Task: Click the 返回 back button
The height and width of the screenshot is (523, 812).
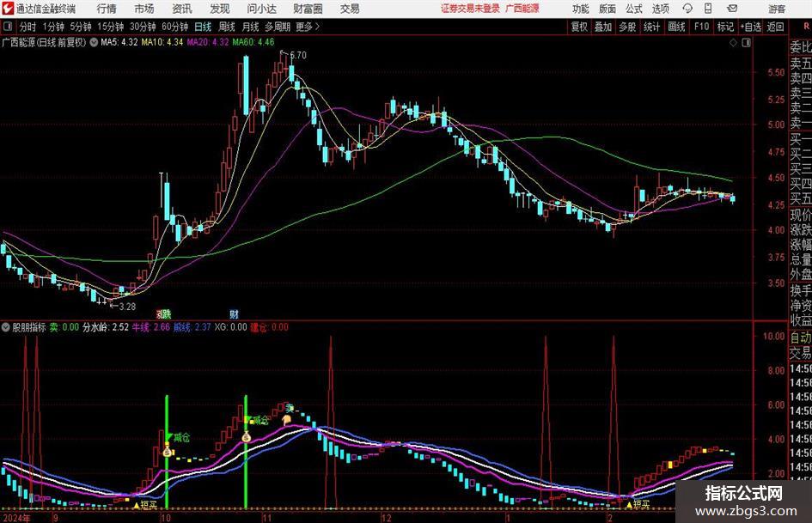Action: coord(775,27)
